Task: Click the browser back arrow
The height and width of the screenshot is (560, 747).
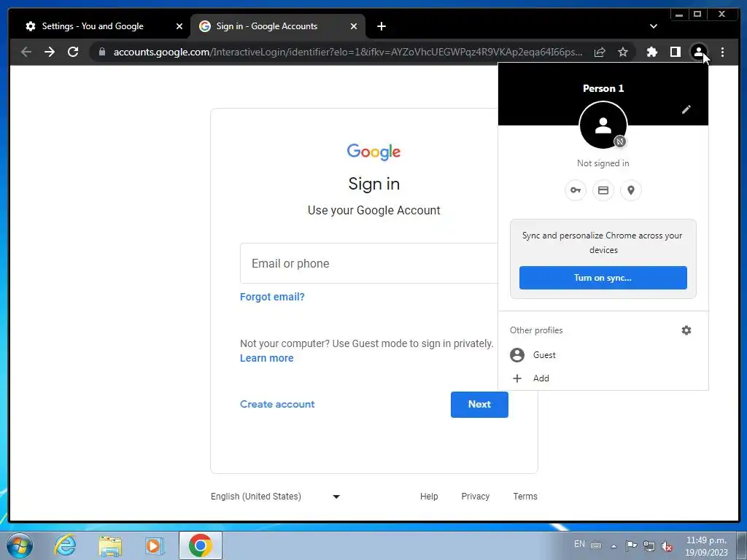Action: [26, 52]
